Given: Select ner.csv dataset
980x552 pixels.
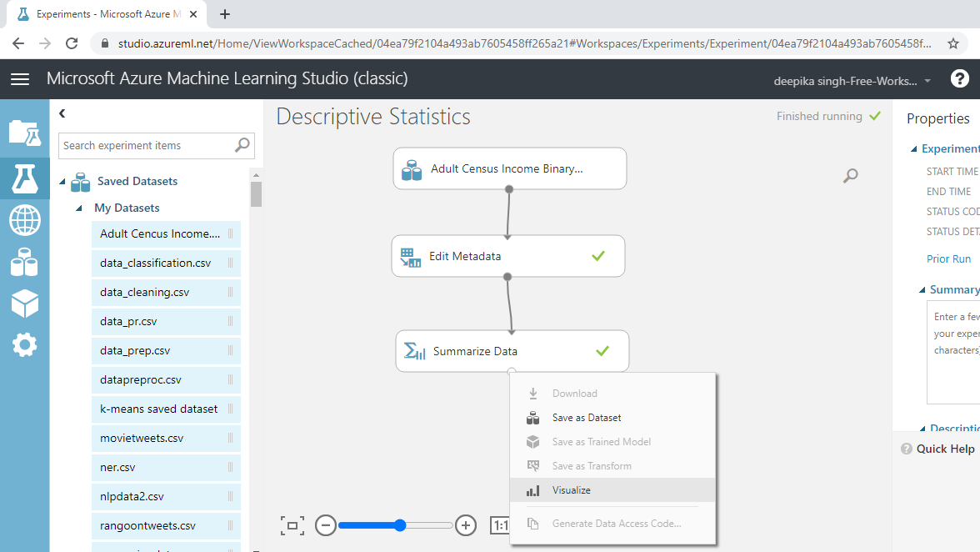Looking at the screenshot, I should pyautogui.click(x=167, y=467).
